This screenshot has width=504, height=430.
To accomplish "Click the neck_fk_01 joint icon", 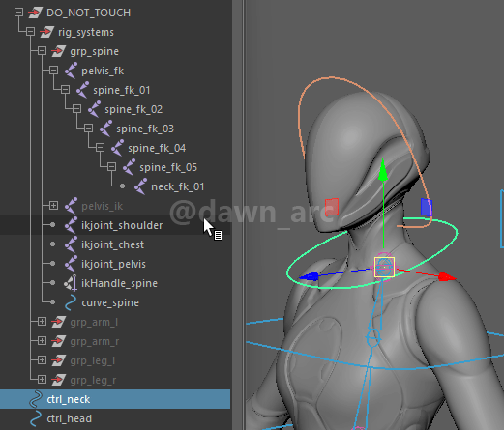I will pyautogui.click(x=140, y=186).
